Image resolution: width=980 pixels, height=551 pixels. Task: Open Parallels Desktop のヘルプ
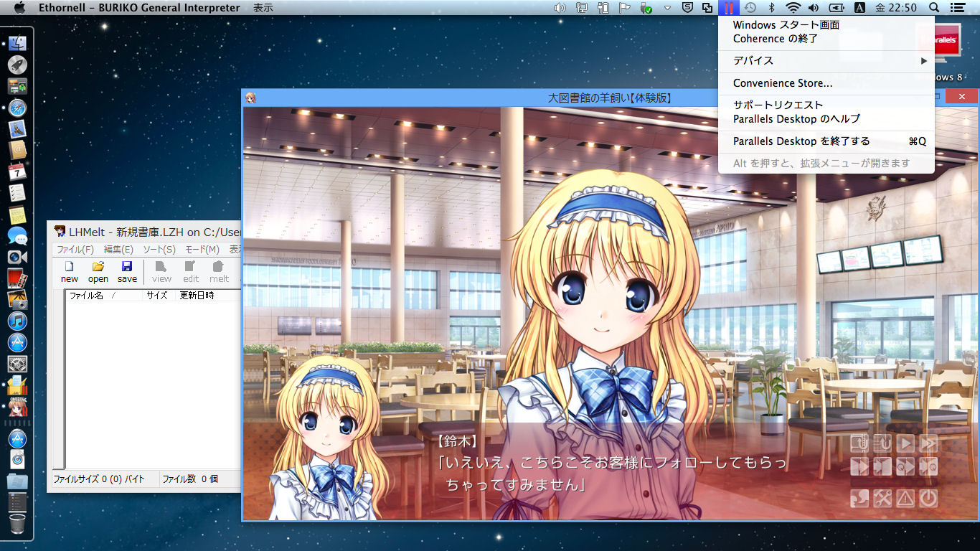826,119
